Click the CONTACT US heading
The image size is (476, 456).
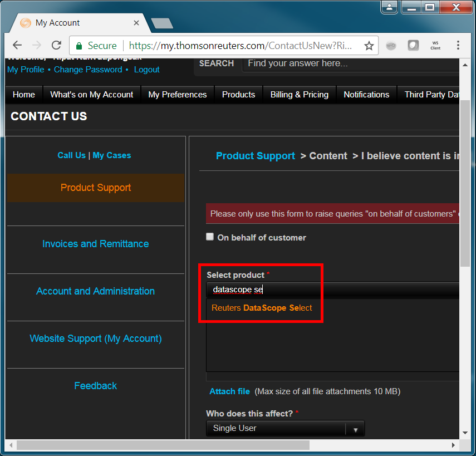click(49, 116)
